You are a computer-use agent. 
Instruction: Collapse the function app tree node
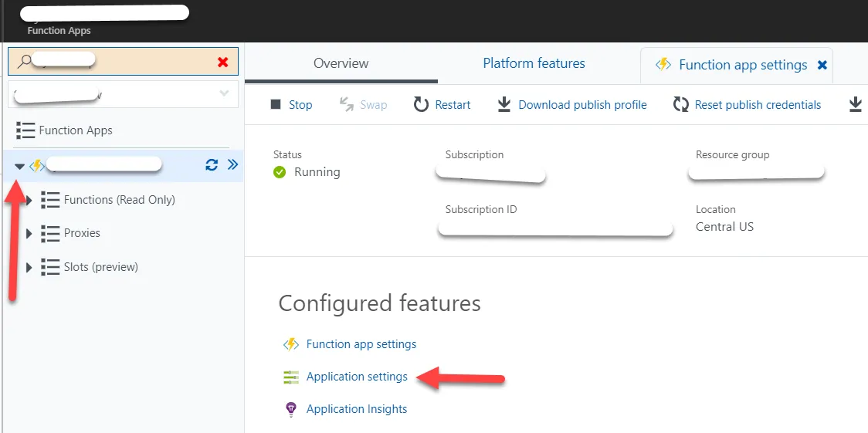(19, 166)
